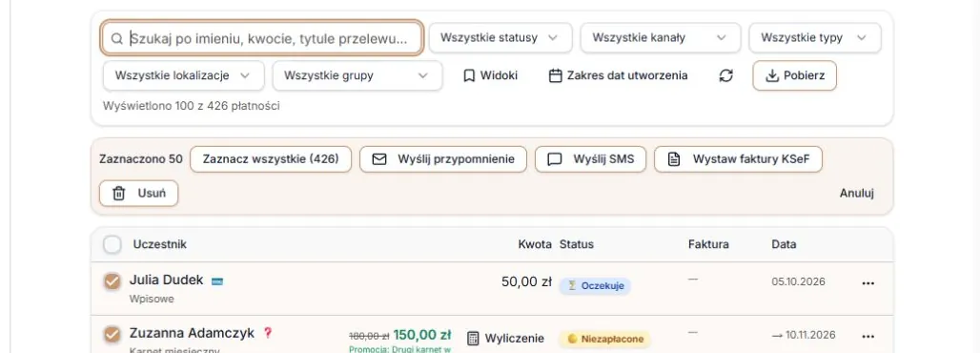Click card icon next to Julia Dudek
This screenshot has width=980, height=353.
click(x=216, y=281)
